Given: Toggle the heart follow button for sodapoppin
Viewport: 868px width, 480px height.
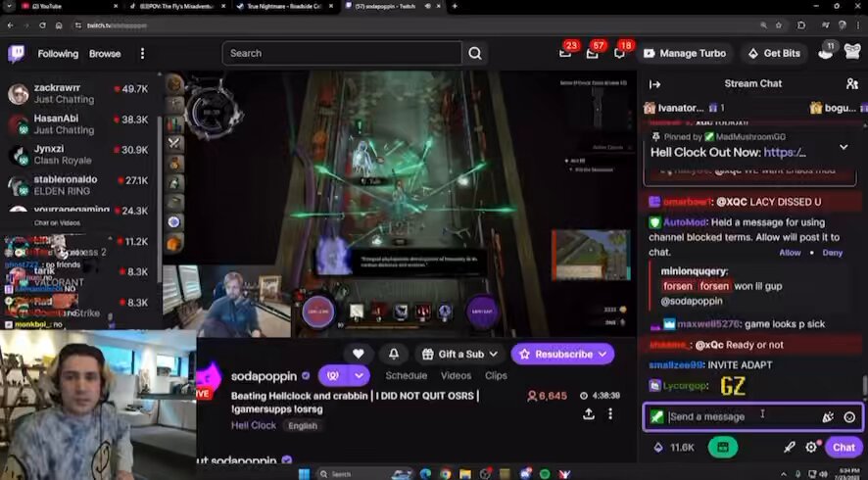Looking at the screenshot, I should 359,354.
